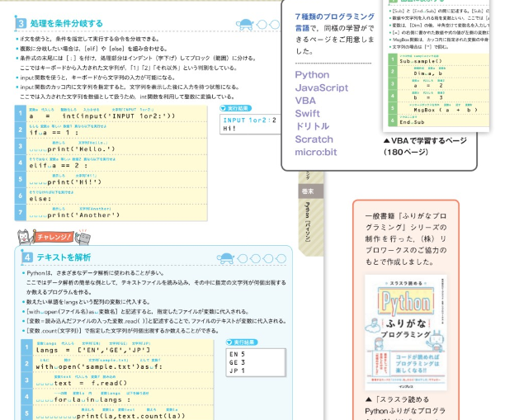Click the cat mascot left of チャレンジ! banner

click(24, 237)
